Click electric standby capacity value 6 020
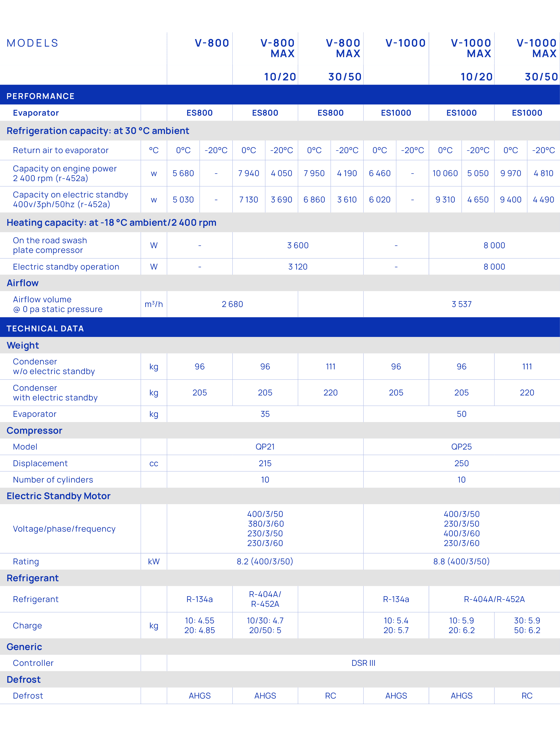This screenshot has width=560, height=754. pyautogui.click(x=380, y=200)
